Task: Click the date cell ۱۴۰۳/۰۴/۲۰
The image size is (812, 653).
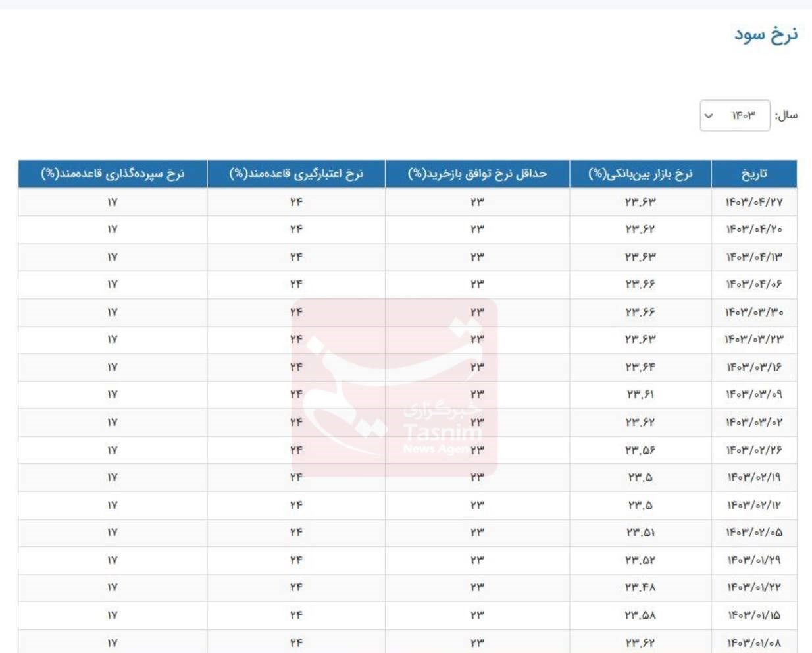Action: 754,230
